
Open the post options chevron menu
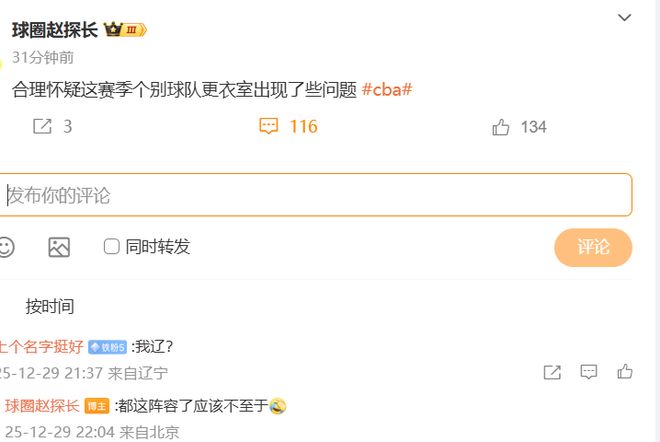(x=624, y=18)
